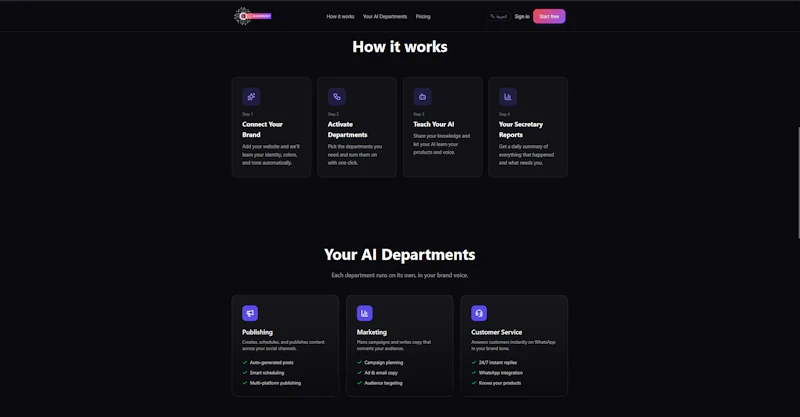Select the Step 3 label

(419, 114)
